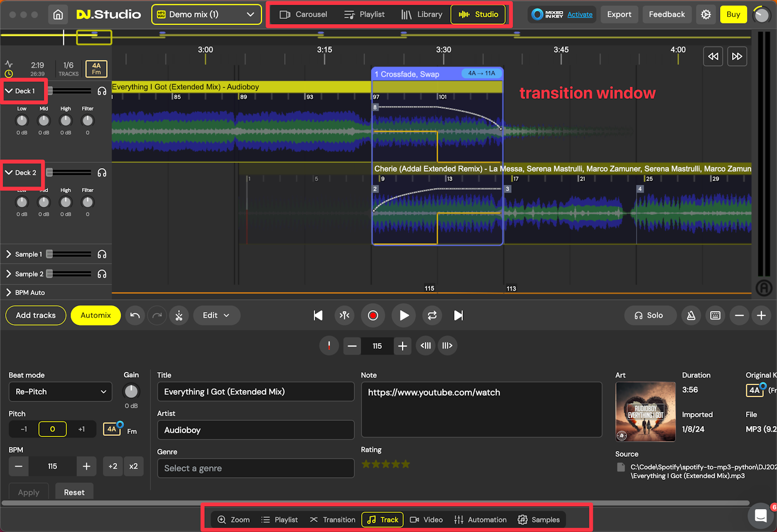Open the settings gear
Viewport: 777px width, 532px height.
coord(706,15)
